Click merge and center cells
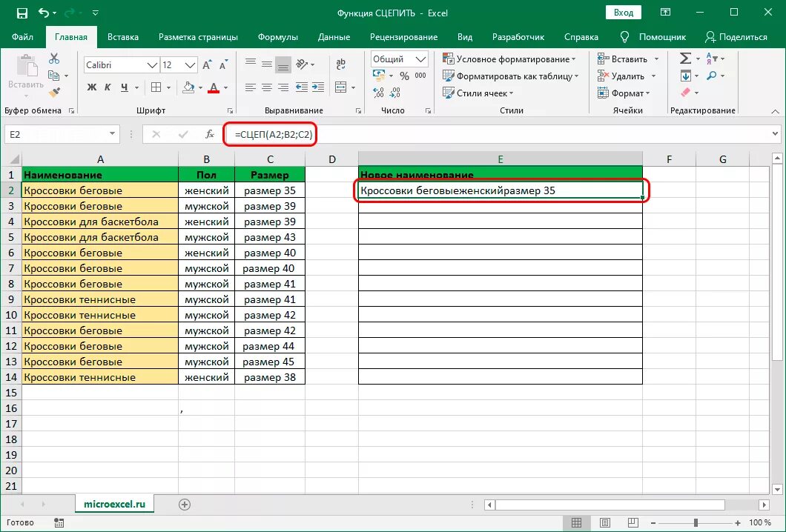The height and width of the screenshot is (532, 786). coord(341,87)
